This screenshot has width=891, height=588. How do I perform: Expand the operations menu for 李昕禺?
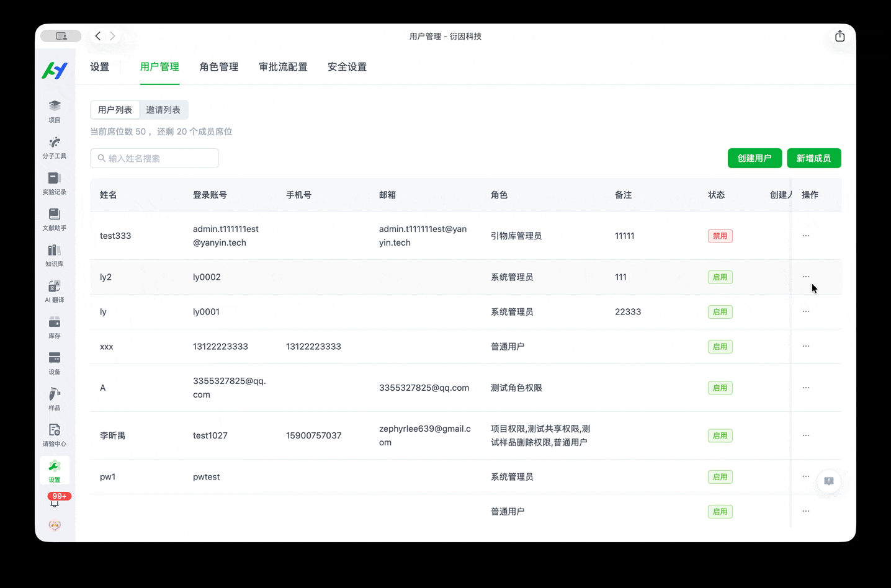click(x=805, y=435)
